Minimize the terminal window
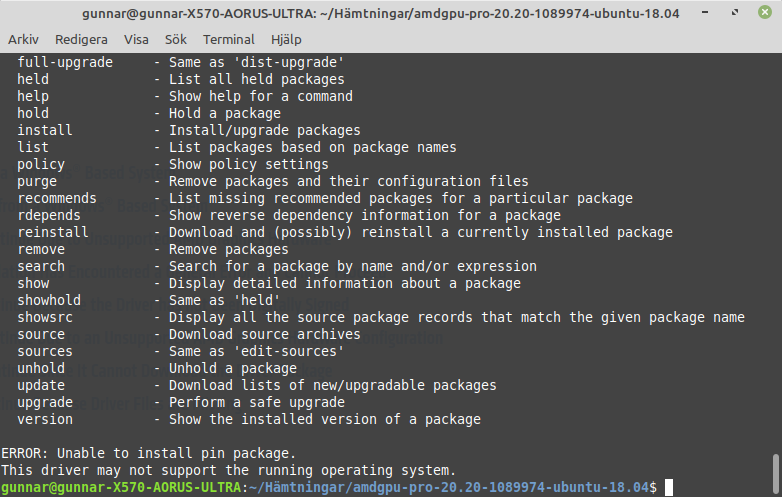782x497 pixels. click(x=705, y=12)
